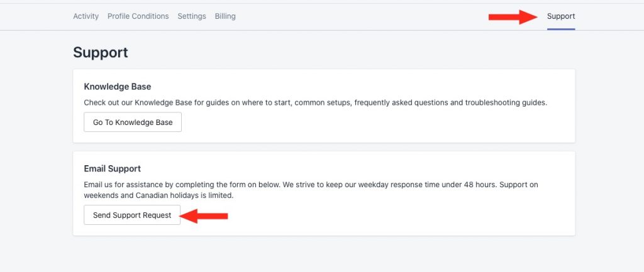Go to the Billing tab
Image resolution: width=644 pixels, height=272 pixels.
[225, 16]
